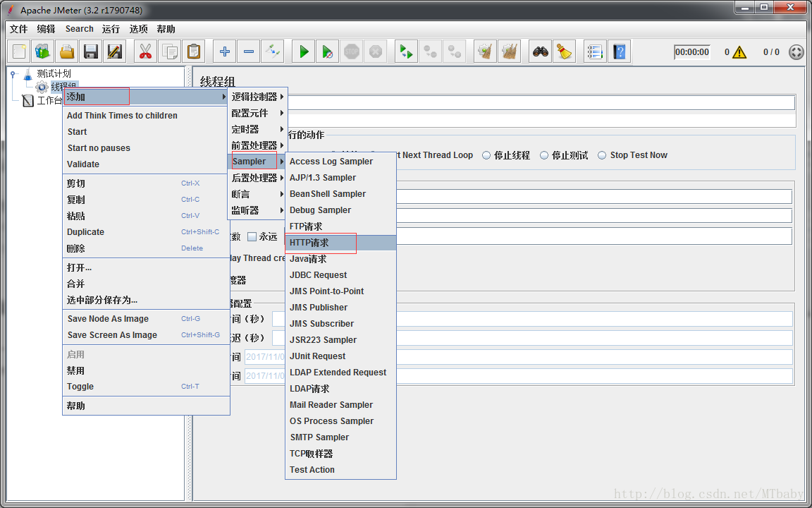Choose Save Node As Image
Screen dimensions: 812x508
tap(145, 319)
